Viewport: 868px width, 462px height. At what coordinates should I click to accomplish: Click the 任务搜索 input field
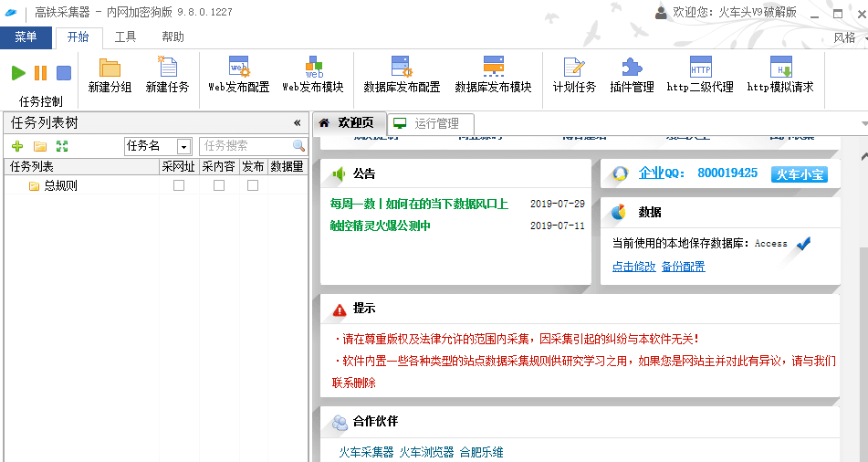[x=245, y=146]
